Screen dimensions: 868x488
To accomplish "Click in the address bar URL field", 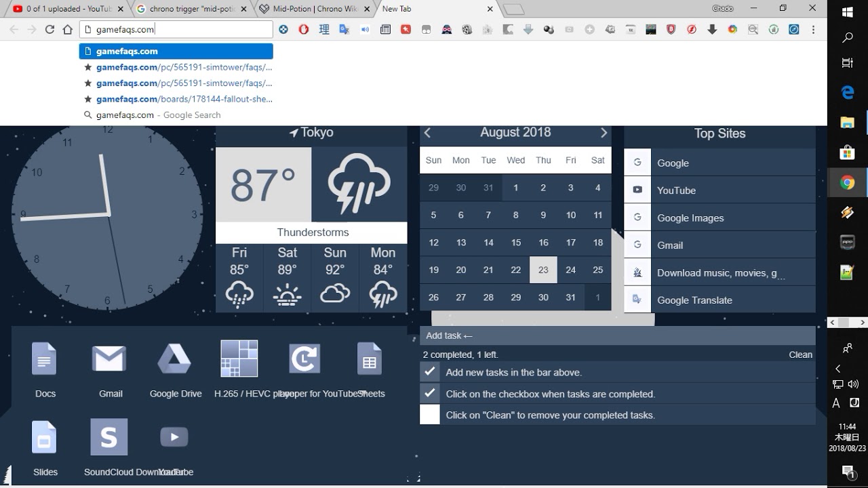I will coord(176,29).
